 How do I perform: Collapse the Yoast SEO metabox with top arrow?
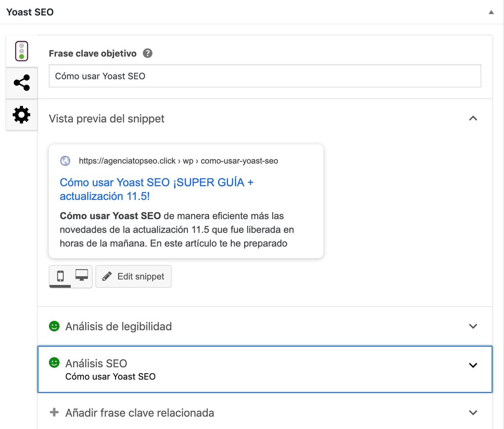(491, 12)
